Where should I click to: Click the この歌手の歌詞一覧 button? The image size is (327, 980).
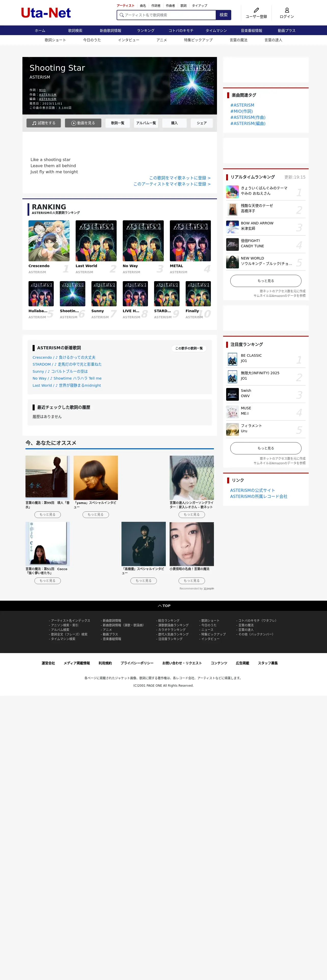189,348
